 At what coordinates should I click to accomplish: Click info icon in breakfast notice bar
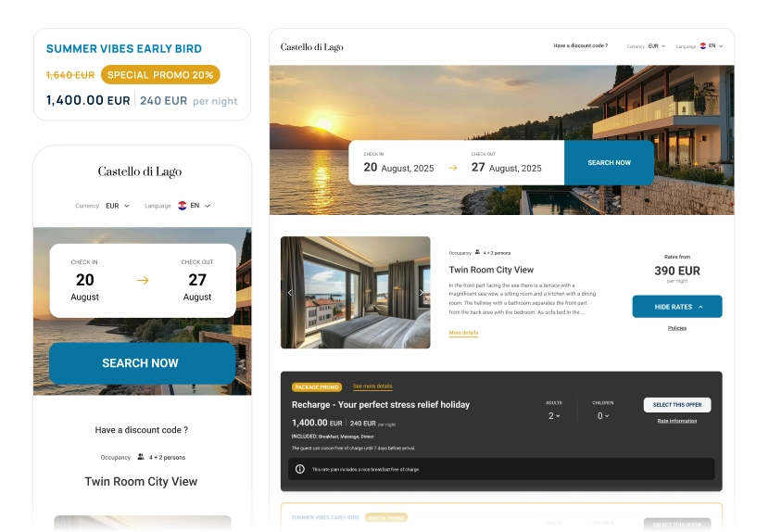point(299,469)
